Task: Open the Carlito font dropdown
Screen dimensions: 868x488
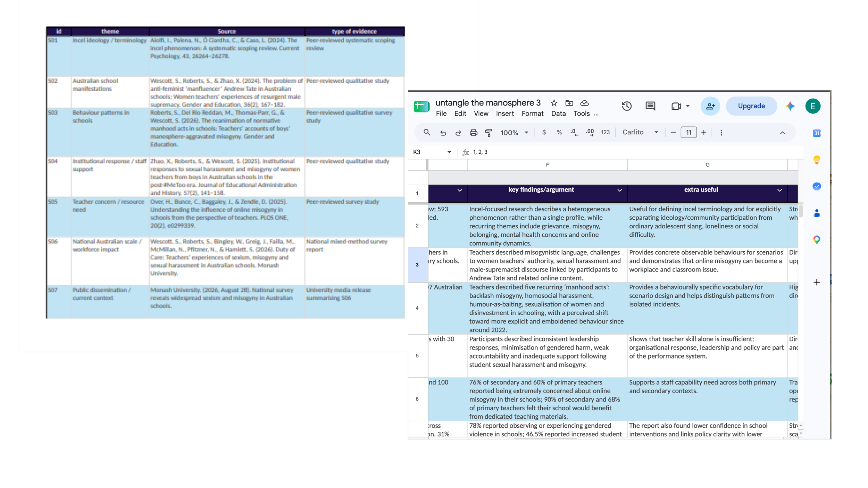Action: tap(640, 132)
